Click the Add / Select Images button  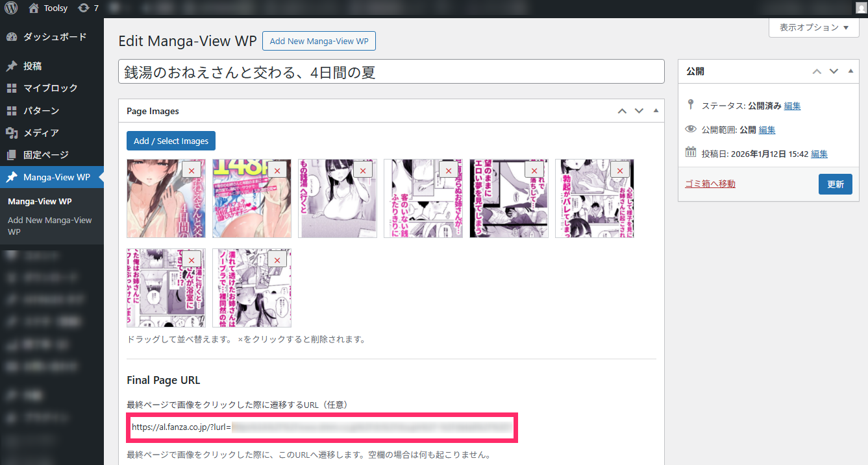tap(171, 141)
